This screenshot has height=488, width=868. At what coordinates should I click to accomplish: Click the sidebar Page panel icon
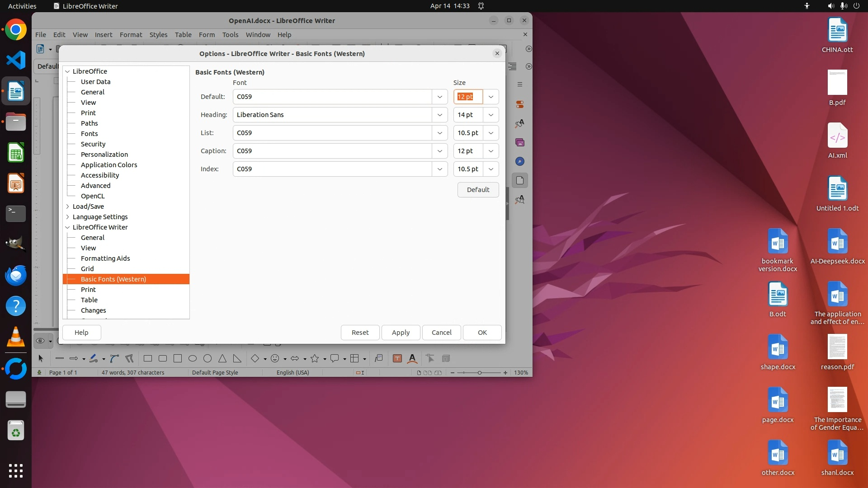520,180
